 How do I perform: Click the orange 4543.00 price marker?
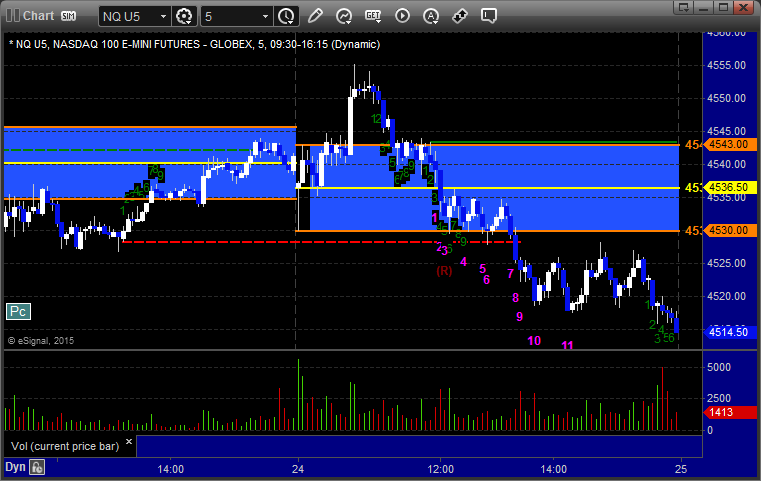tap(728, 145)
